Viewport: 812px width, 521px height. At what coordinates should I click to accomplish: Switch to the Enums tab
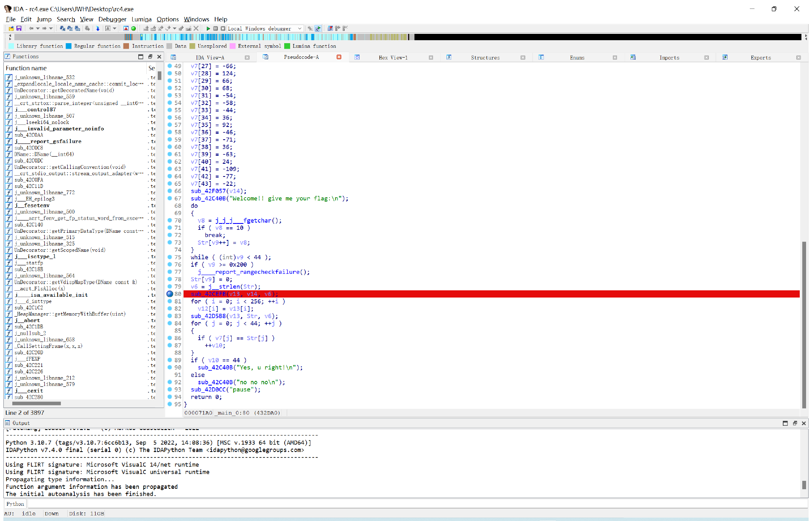tap(577, 58)
